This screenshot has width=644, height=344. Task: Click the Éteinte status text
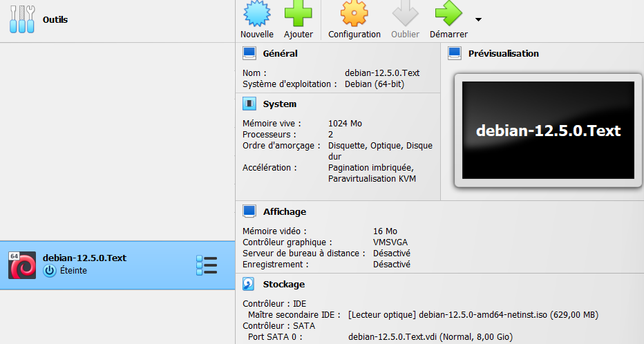click(73, 271)
